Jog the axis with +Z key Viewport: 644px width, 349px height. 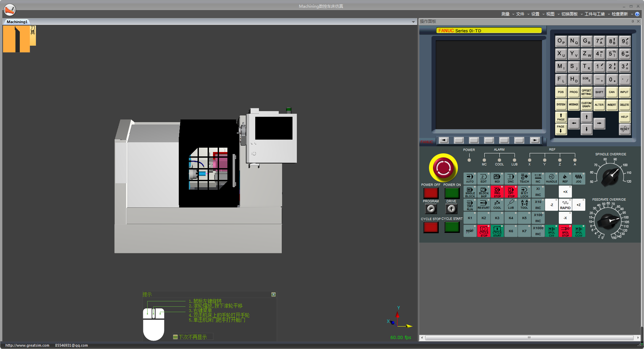click(x=579, y=205)
